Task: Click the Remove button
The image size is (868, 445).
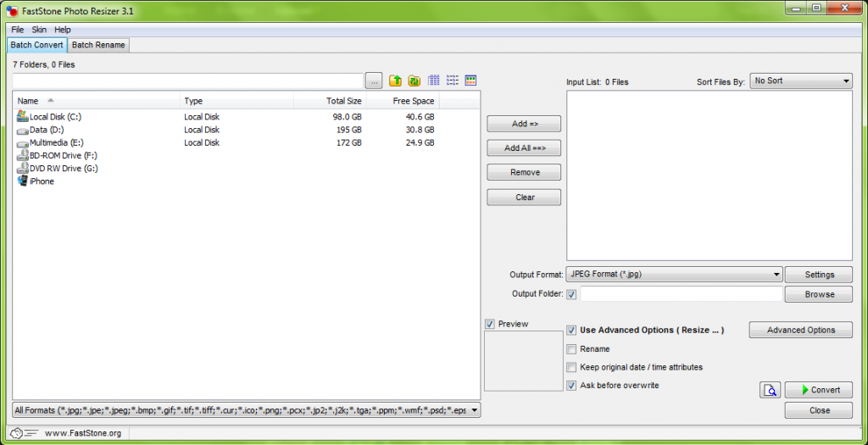Action: 524,173
